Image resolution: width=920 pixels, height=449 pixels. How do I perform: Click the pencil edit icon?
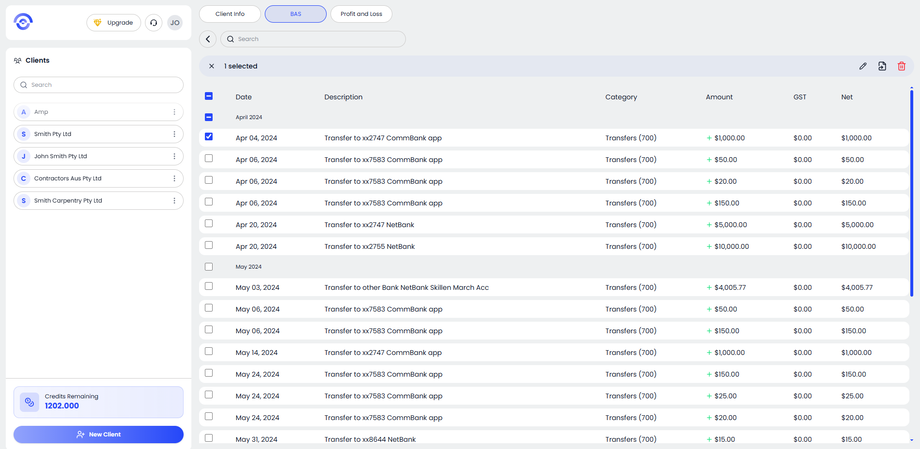[x=863, y=66]
